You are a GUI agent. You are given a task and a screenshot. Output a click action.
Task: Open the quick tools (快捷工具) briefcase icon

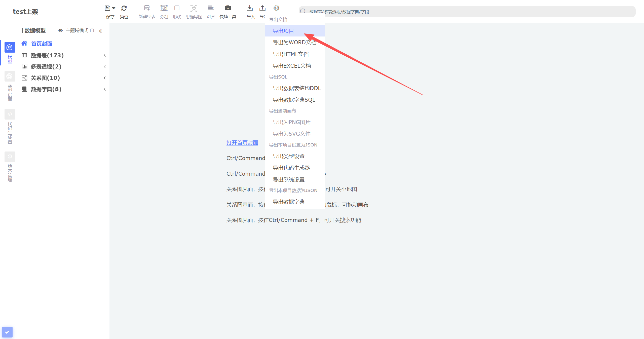pyautogui.click(x=228, y=8)
